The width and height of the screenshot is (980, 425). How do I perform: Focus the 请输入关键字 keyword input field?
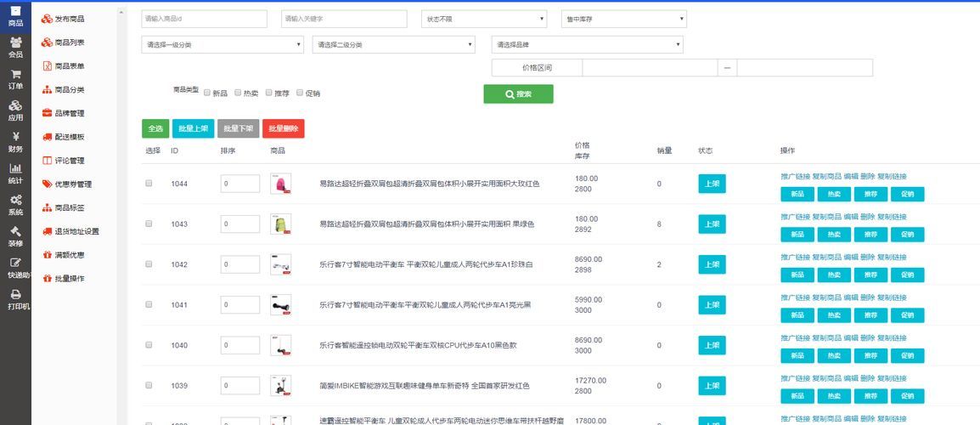(x=344, y=20)
